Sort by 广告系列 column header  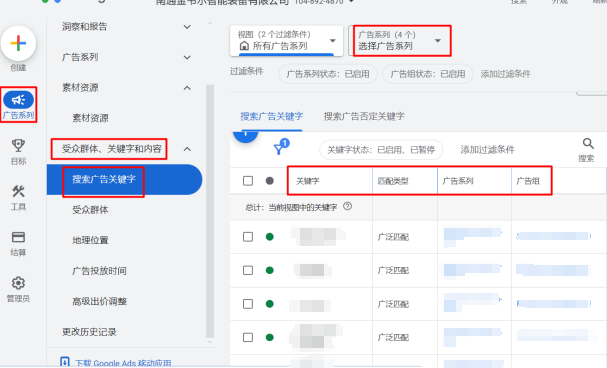[458, 181]
